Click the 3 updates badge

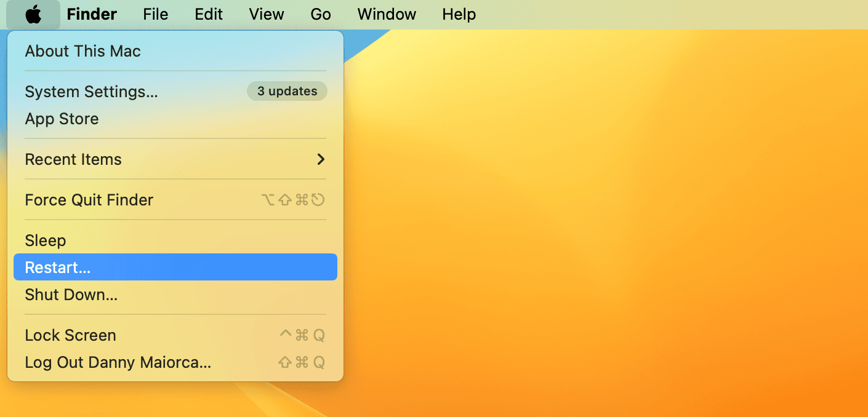coord(287,92)
